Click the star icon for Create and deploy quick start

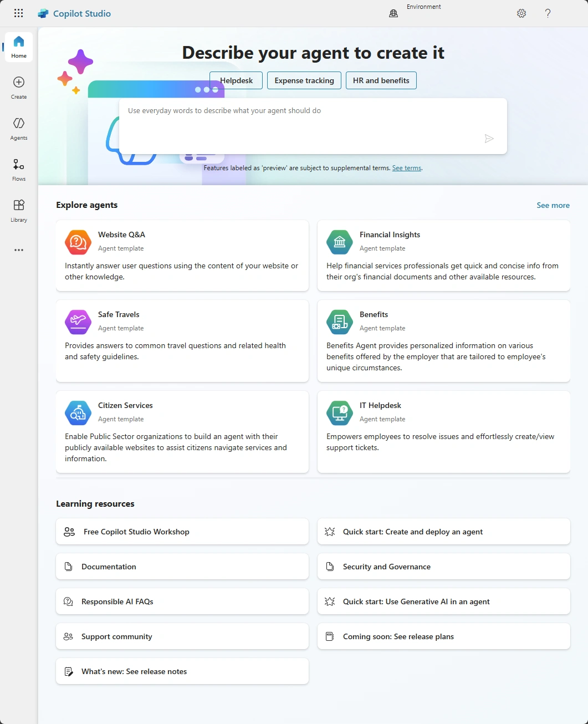[330, 532]
